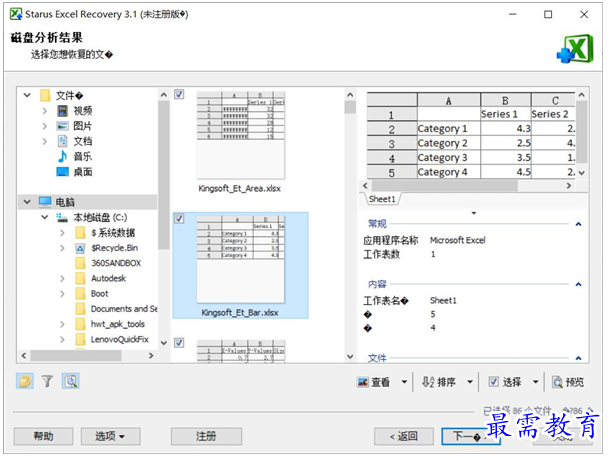Open the 查看 dropdown arrow
Image resolution: width=608 pixels, height=457 pixels.
(404, 382)
